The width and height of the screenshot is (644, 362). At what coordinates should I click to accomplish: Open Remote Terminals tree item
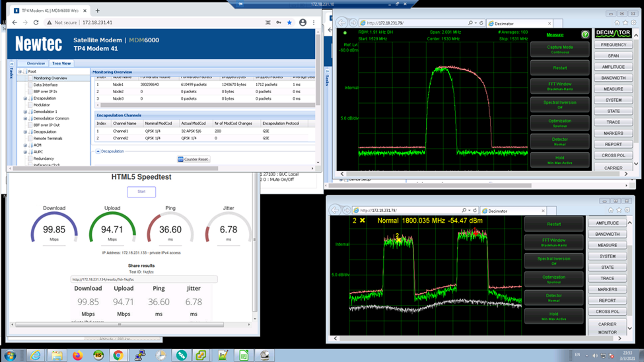click(x=48, y=138)
